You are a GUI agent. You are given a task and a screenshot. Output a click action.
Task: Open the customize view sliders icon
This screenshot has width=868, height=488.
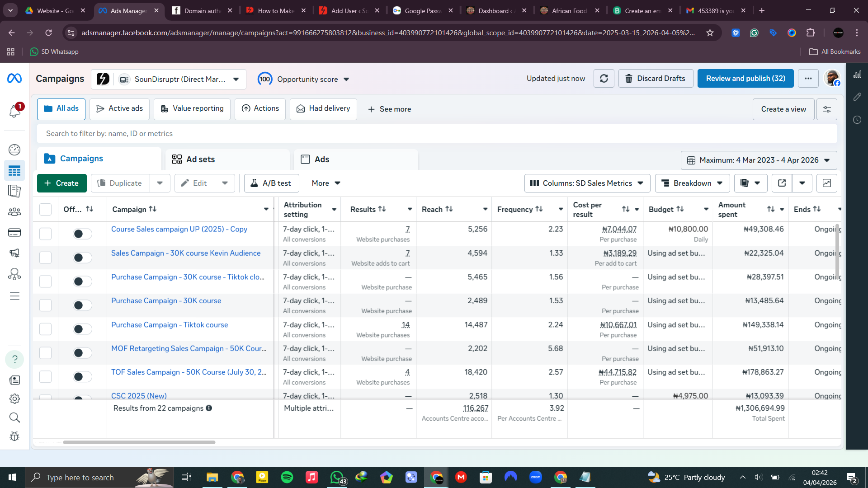coord(827,109)
